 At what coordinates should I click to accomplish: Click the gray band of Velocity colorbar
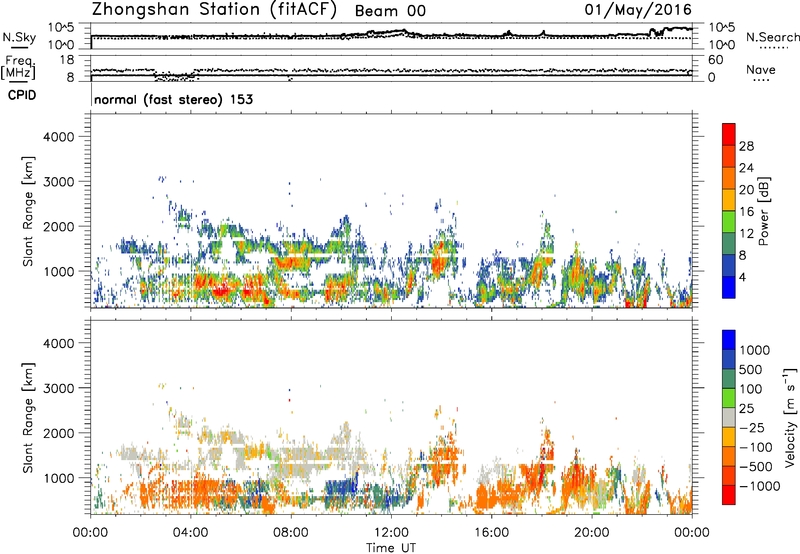(x=729, y=418)
